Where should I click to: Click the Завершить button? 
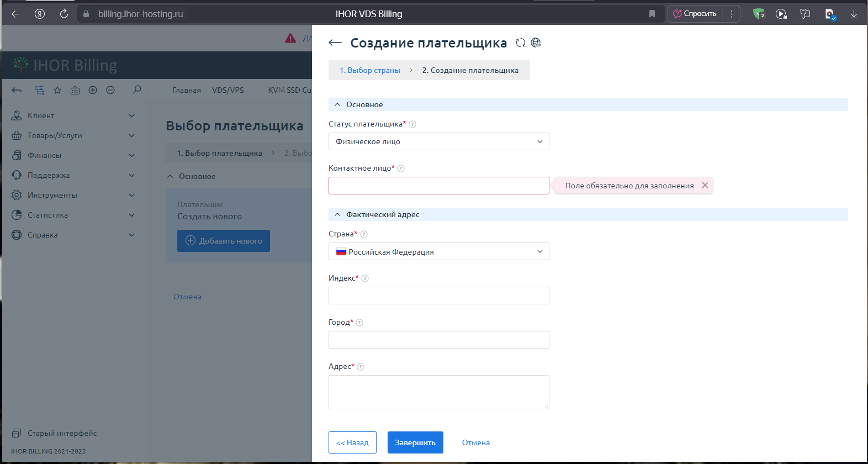tap(415, 442)
